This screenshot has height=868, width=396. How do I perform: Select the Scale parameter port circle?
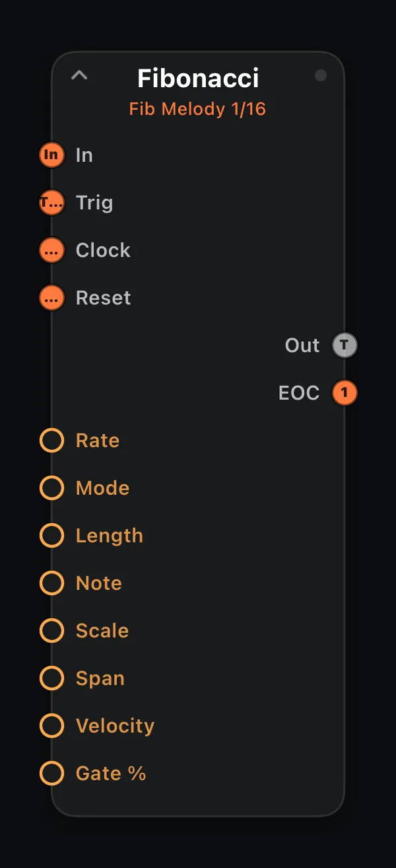51,631
